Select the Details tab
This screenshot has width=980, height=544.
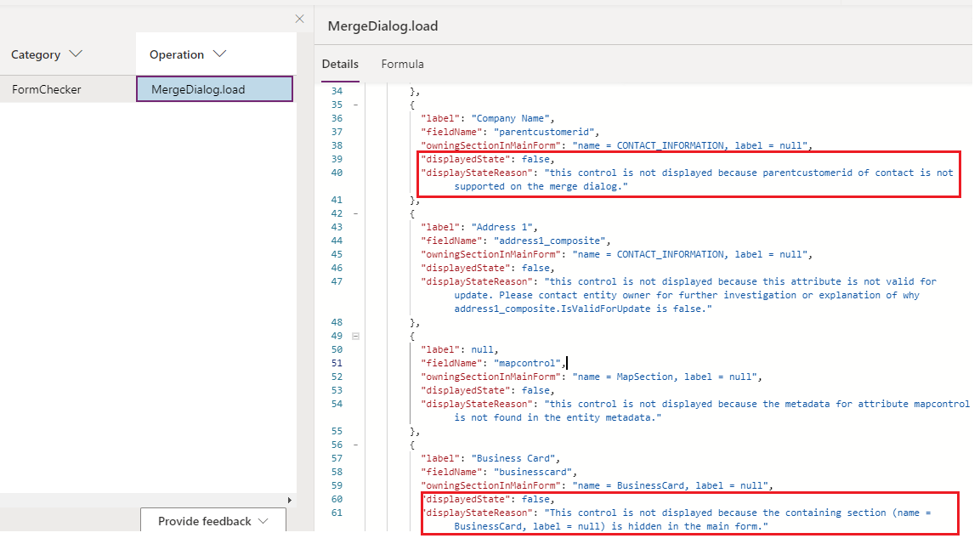coord(340,64)
